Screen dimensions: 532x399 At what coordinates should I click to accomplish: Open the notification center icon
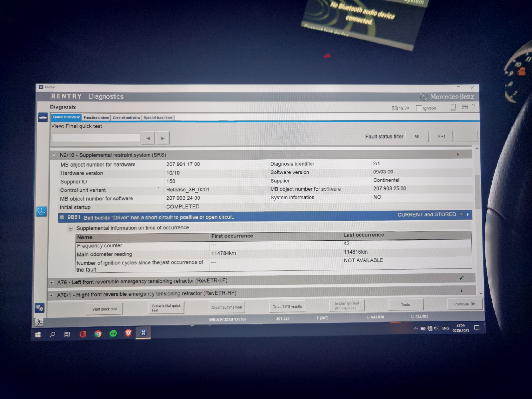(x=477, y=328)
